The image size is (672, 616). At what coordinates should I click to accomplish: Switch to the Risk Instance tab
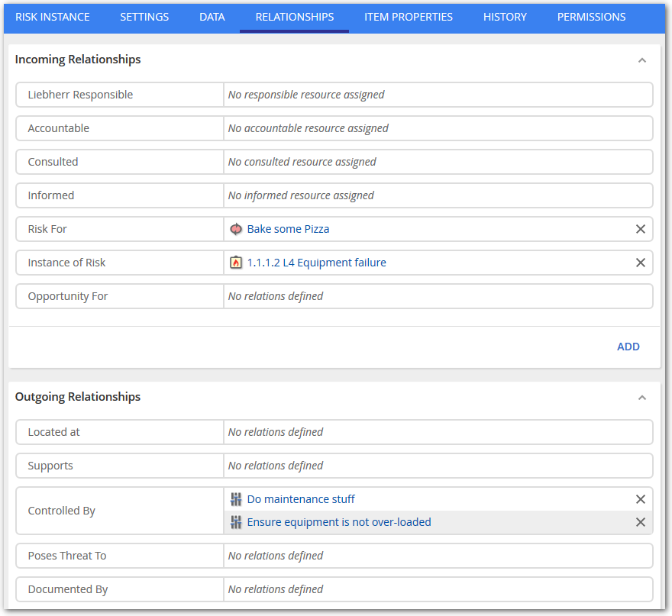pyautogui.click(x=53, y=17)
